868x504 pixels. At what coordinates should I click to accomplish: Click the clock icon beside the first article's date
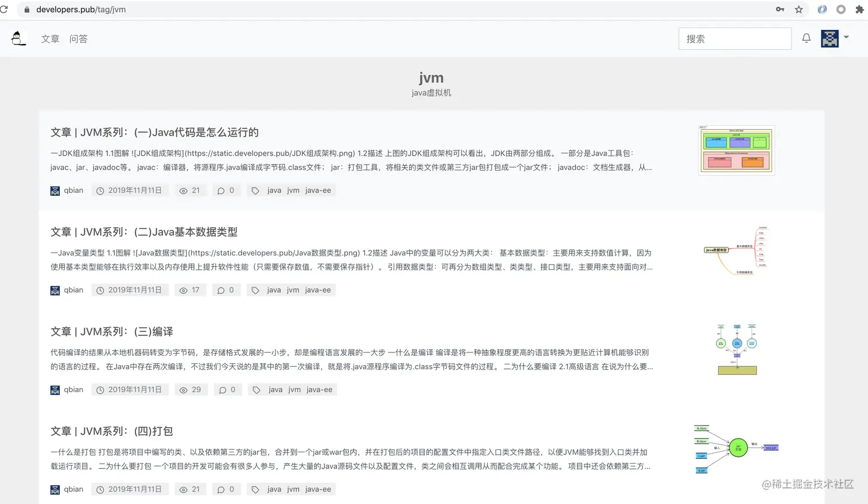click(x=100, y=190)
